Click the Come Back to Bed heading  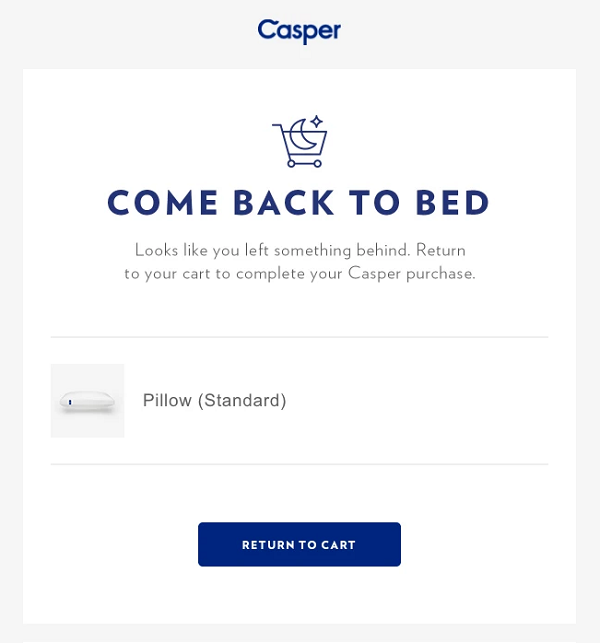(299, 203)
